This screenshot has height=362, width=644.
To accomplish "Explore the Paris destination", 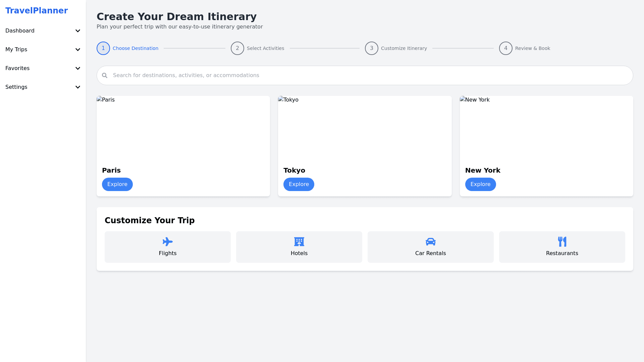I will (117, 184).
